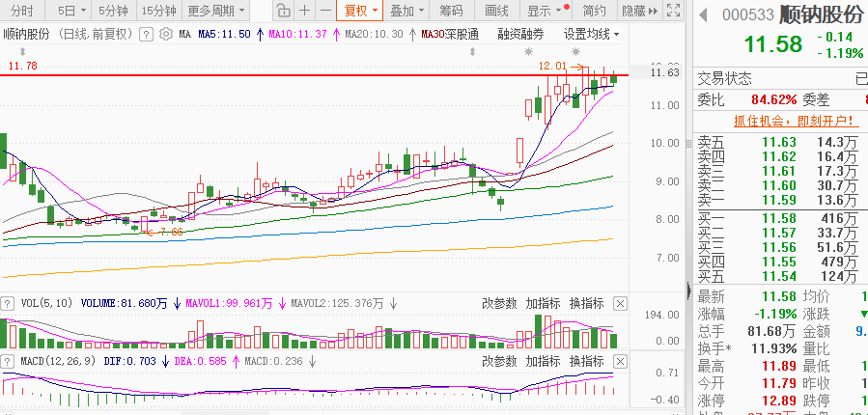Viewport: 868px width, 415px height.
Task: Click 加指标 in MACD panel
Action: [x=543, y=362]
